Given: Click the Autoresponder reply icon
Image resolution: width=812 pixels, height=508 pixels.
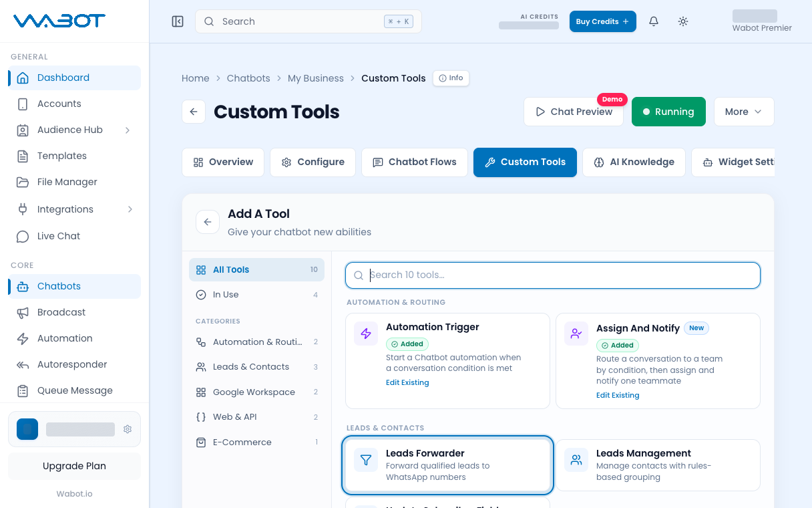Looking at the screenshot, I should tap(23, 364).
